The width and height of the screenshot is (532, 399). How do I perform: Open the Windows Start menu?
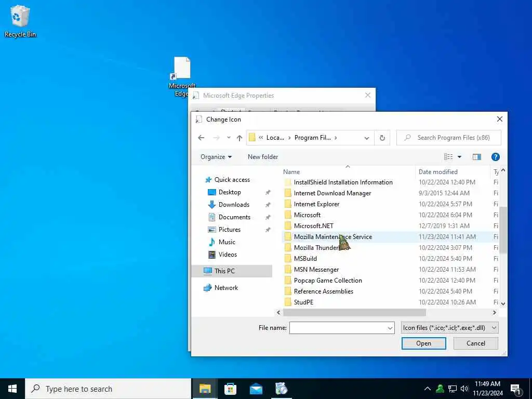point(12,389)
